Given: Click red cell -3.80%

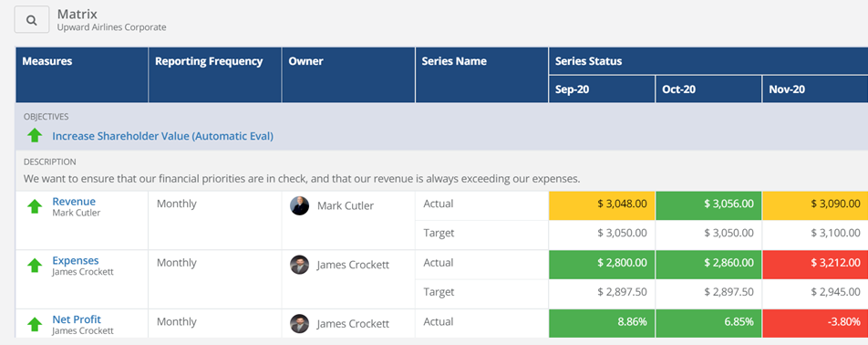Looking at the screenshot, I should pos(815,323).
